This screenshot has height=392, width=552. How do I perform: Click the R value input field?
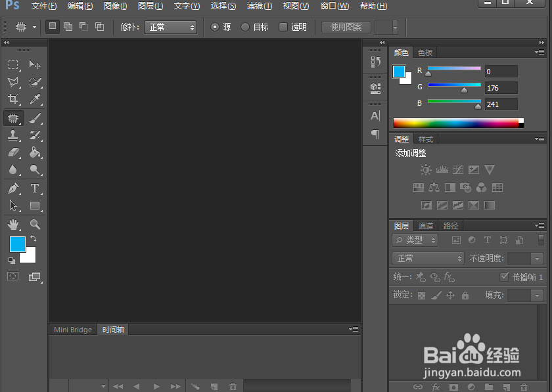click(501, 72)
